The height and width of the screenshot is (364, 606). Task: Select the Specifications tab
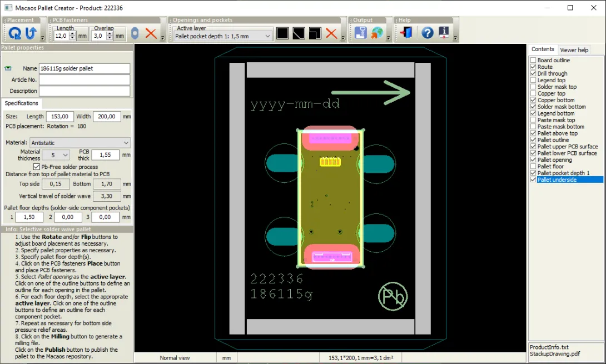click(21, 103)
